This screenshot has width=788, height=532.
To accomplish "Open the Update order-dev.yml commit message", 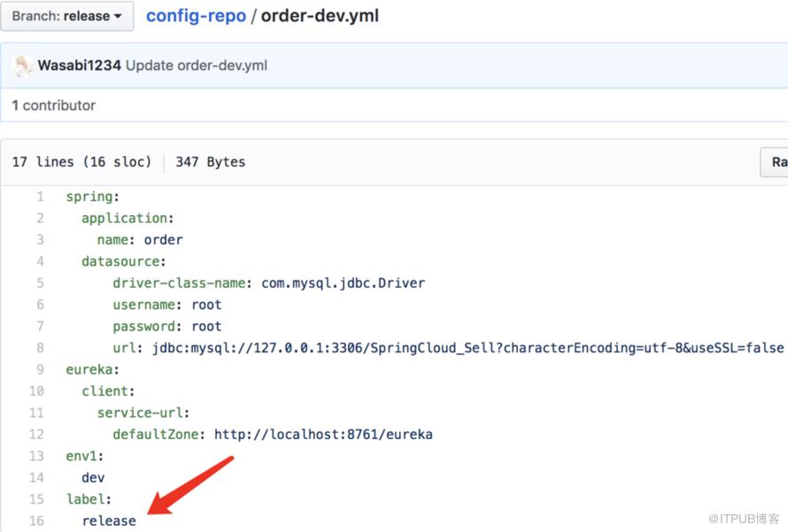I will [197, 66].
